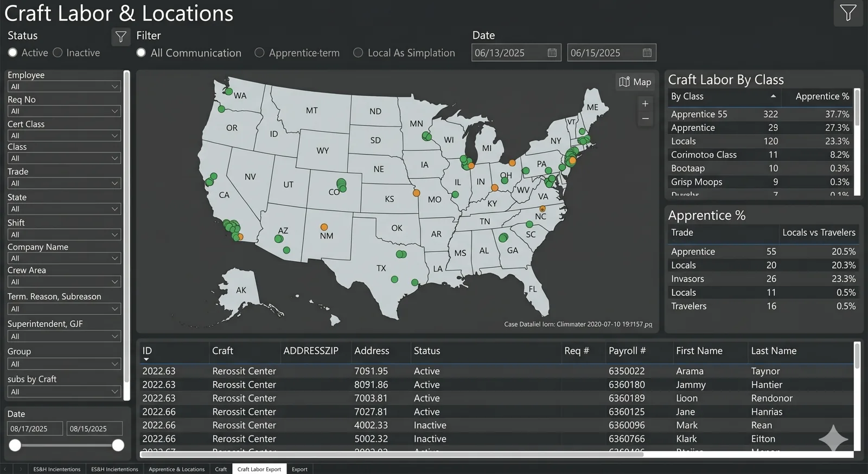
Task: Switch to the Apprentice & Locations tab
Action: [x=176, y=469]
